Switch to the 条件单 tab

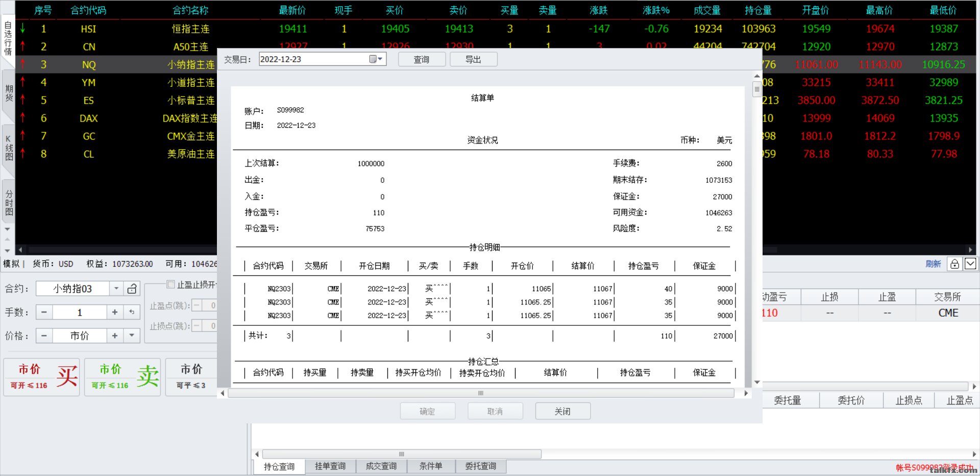coord(431,466)
